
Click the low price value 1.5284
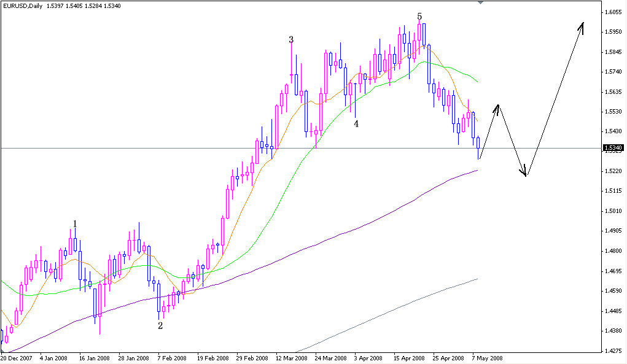click(93, 6)
